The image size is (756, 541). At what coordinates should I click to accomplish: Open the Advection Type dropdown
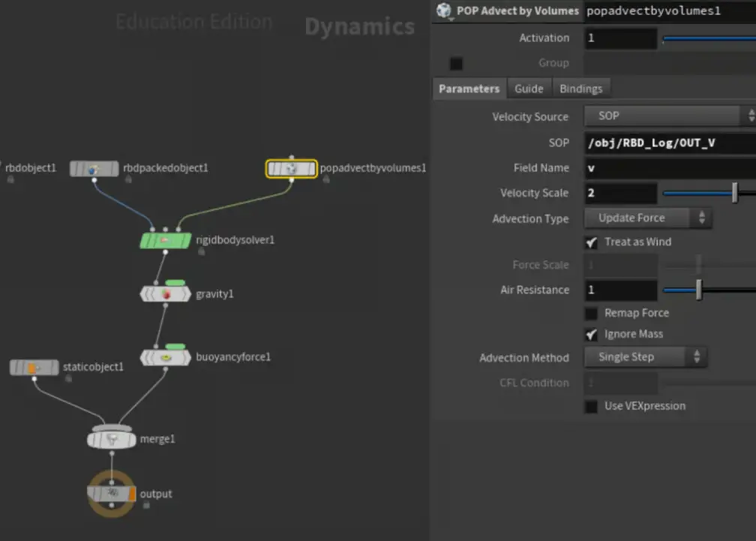[x=647, y=218]
